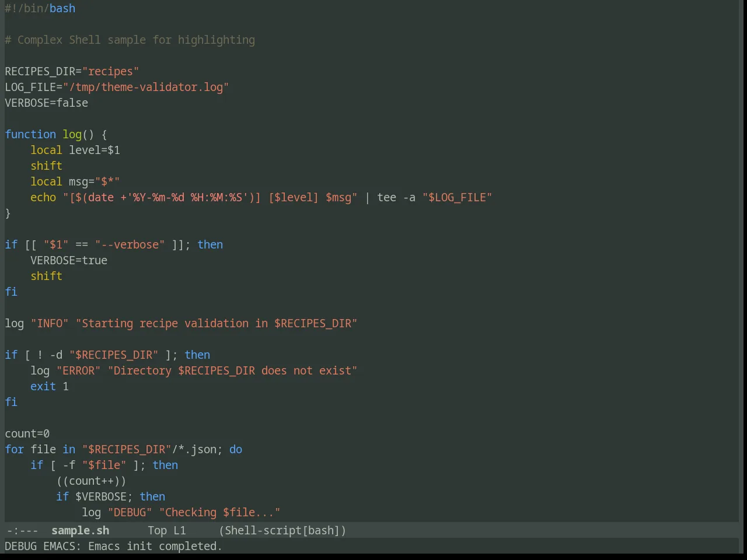
Task: Click 'Directory $RECIPES_DIR does not exist' string
Action: click(232, 370)
